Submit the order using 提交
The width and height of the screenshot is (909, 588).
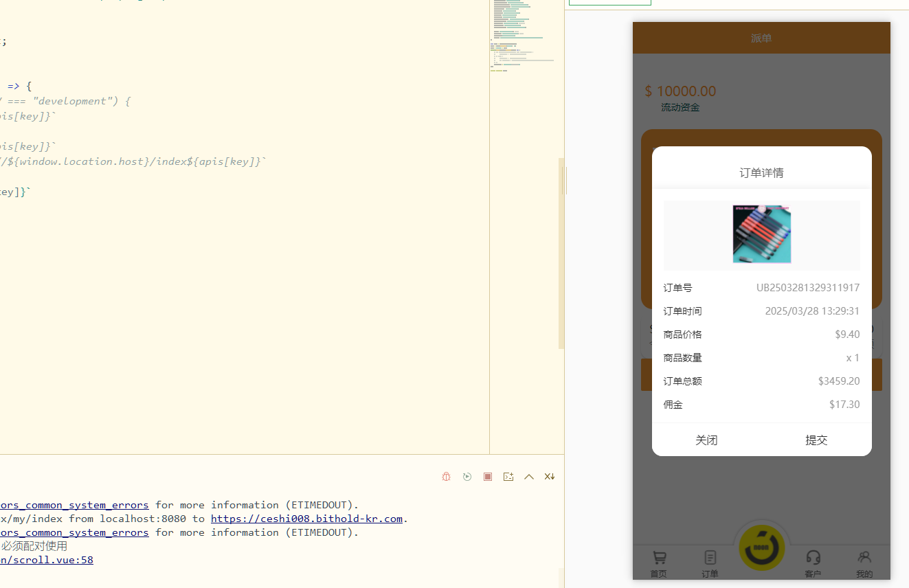816,440
